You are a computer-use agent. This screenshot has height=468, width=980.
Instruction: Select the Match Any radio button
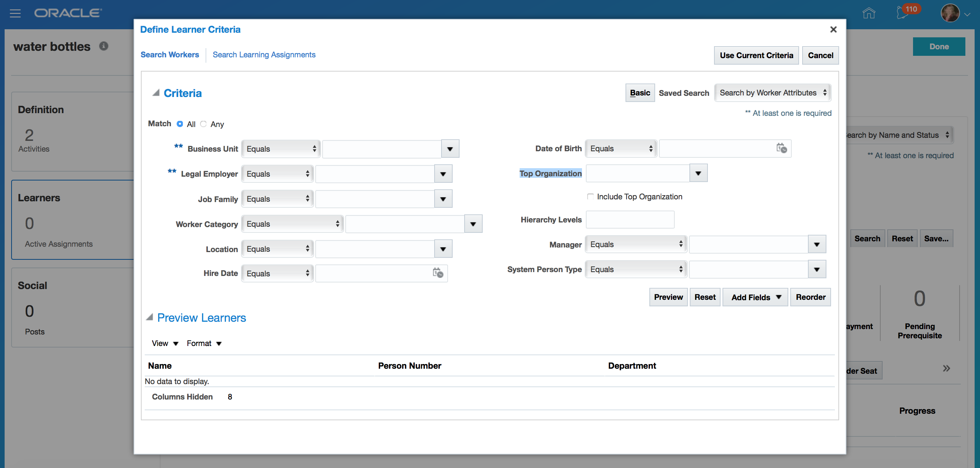(204, 124)
